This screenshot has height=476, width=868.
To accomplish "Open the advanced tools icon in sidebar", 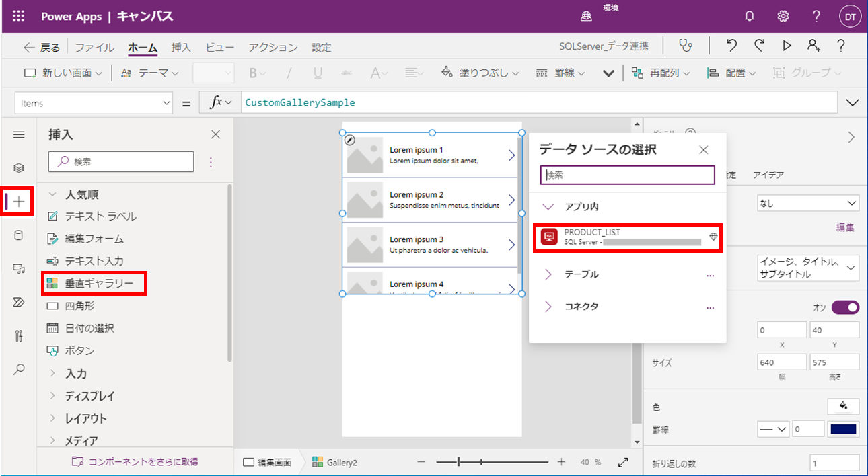I will pyautogui.click(x=19, y=335).
